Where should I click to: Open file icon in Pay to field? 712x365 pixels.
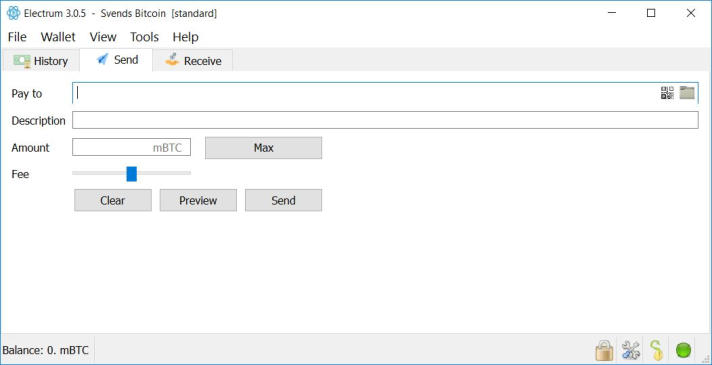[687, 93]
